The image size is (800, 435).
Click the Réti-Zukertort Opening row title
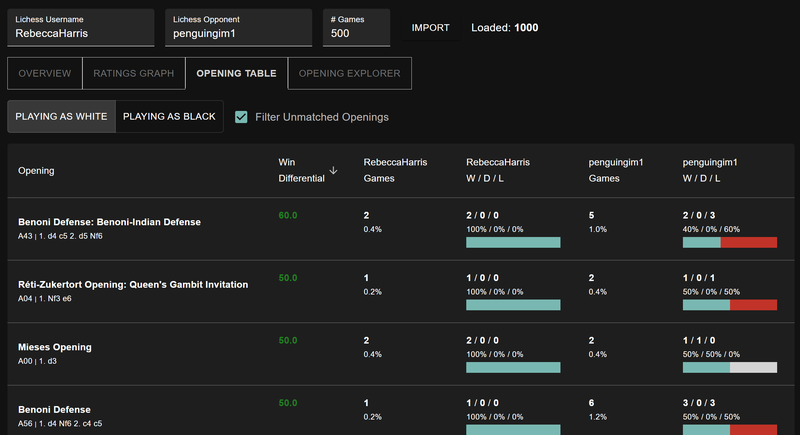point(133,284)
